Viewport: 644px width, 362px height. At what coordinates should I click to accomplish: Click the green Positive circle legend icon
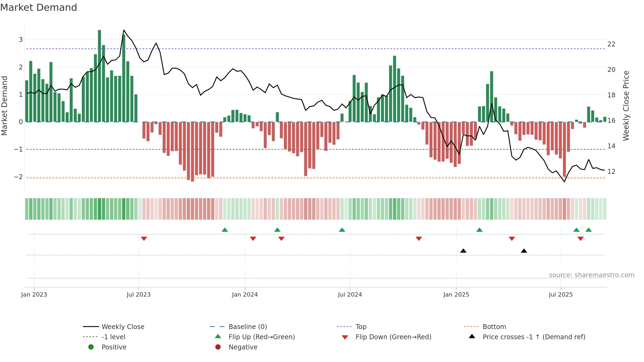point(91,347)
